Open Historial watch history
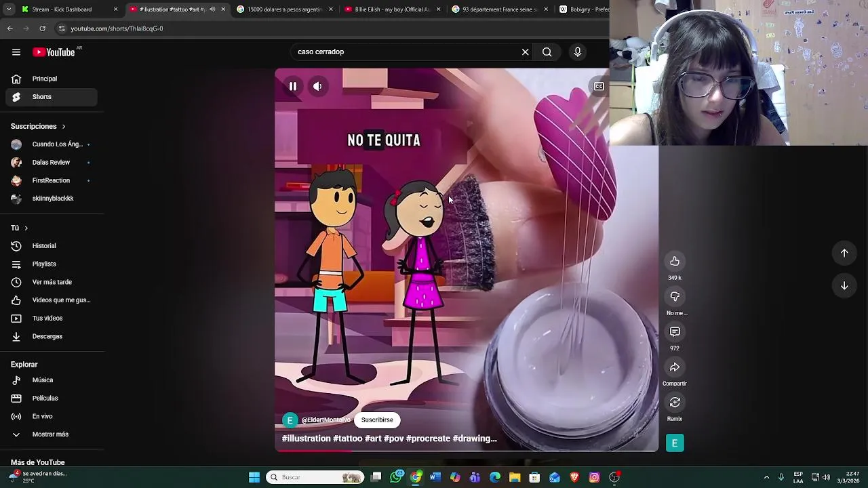The height and width of the screenshot is (488, 868). tap(52, 246)
